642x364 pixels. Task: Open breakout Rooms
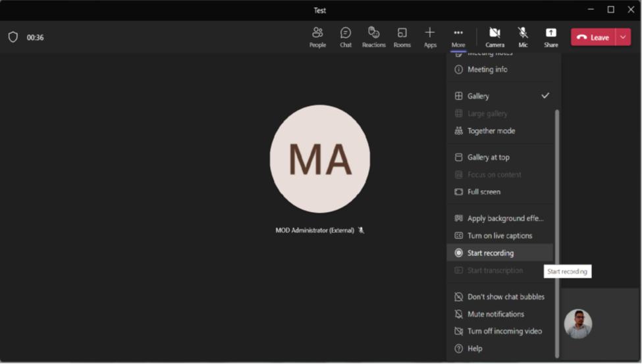pos(402,38)
